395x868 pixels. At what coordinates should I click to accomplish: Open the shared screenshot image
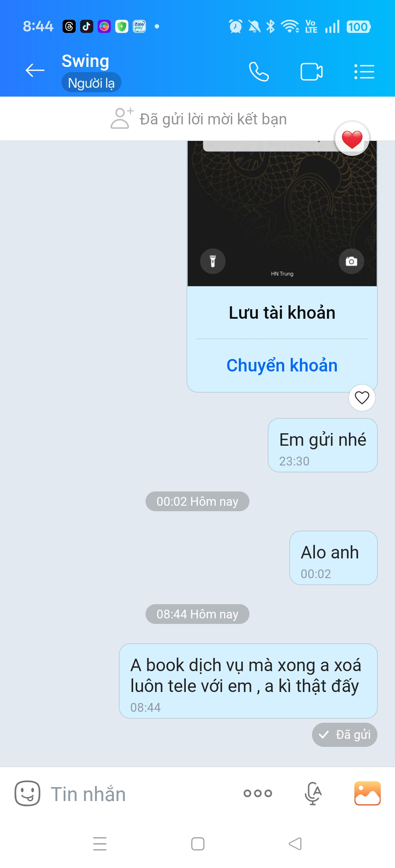[x=282, y=213]
